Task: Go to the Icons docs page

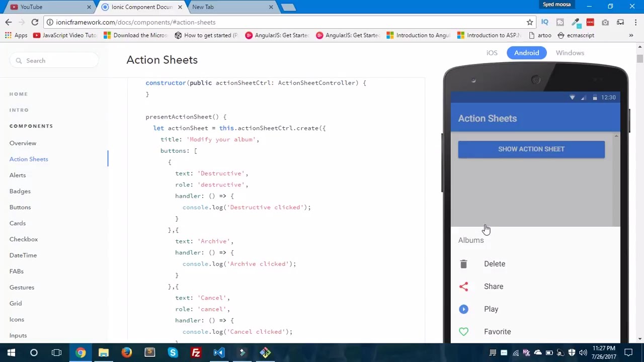Action: (x=17, y=320)
